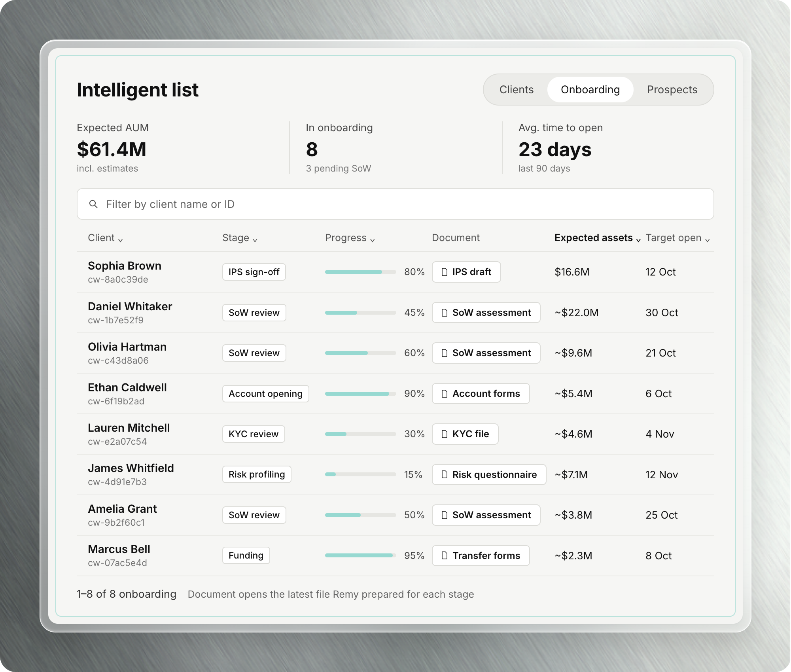Click target open date 4 Nov

[x=660, y=434]
